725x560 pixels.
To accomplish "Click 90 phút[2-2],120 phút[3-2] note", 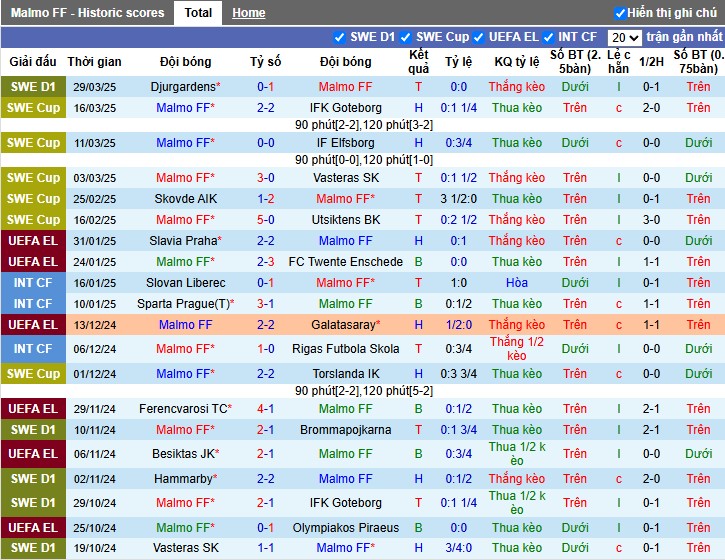I will pyautogui.click(x=364, y=125).
